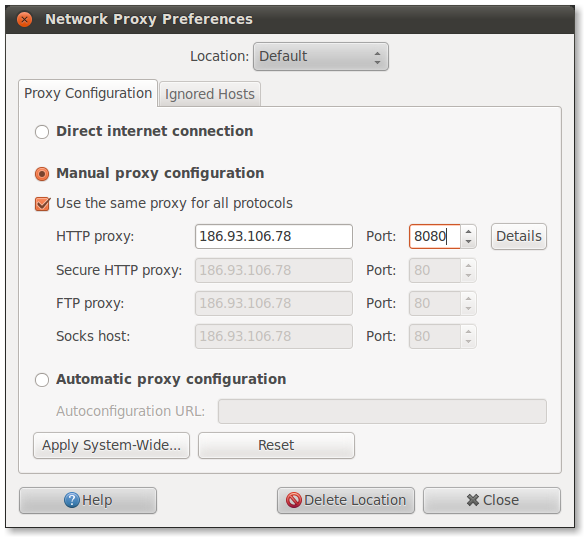Click the Autoconfiguration URL field
This screenshot has width=584, height=537.
[382, 412]
